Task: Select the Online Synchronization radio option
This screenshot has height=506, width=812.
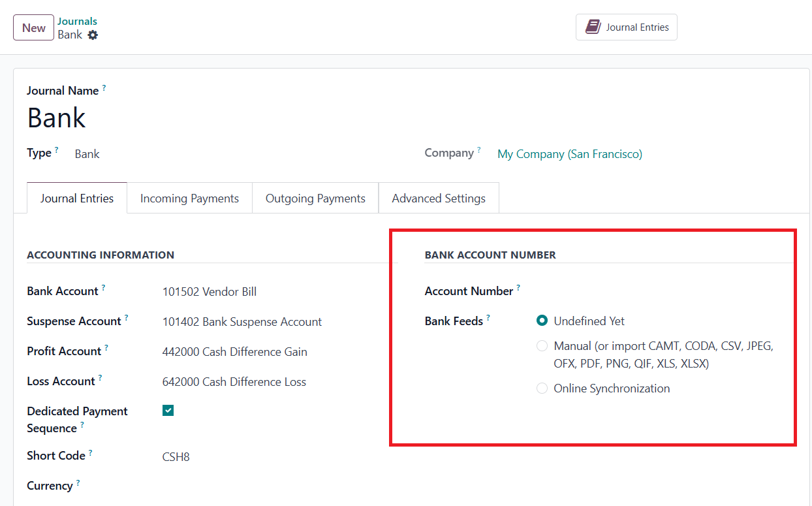Action: [x=542, y=388]
